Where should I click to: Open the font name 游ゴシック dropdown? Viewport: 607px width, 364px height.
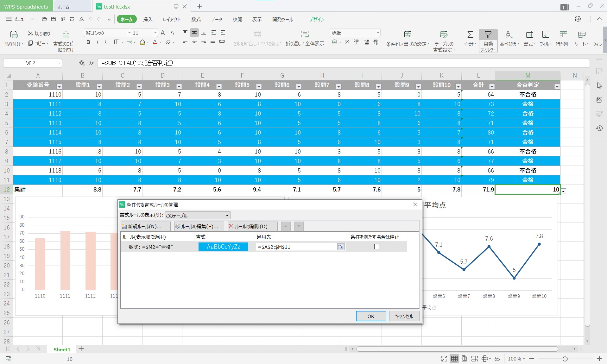(129, 33)
